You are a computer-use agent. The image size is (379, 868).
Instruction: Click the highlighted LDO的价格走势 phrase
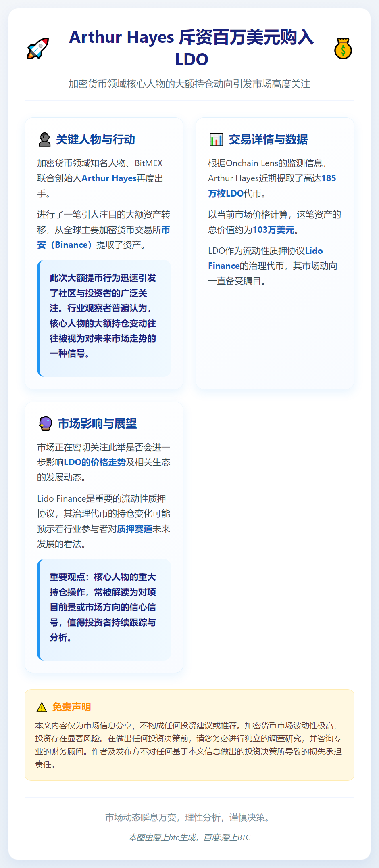[95, 462]
